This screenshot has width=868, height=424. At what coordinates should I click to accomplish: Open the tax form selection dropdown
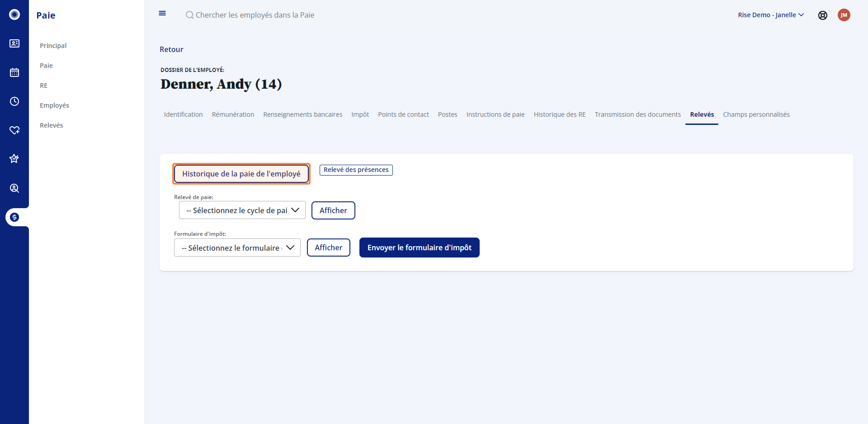pos(237,248)
